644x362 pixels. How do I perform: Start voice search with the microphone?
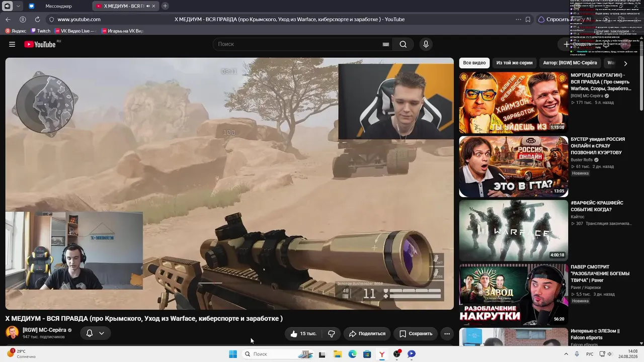426,44
